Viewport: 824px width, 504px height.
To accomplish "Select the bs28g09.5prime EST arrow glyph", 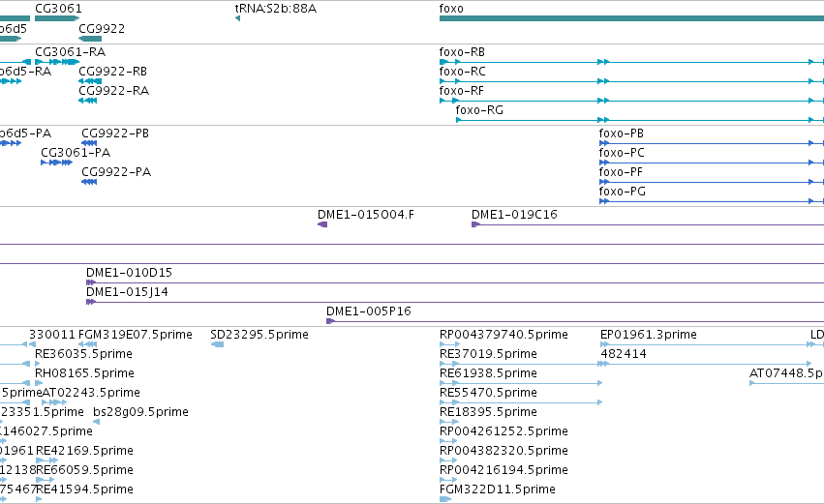I will (96, 422).
